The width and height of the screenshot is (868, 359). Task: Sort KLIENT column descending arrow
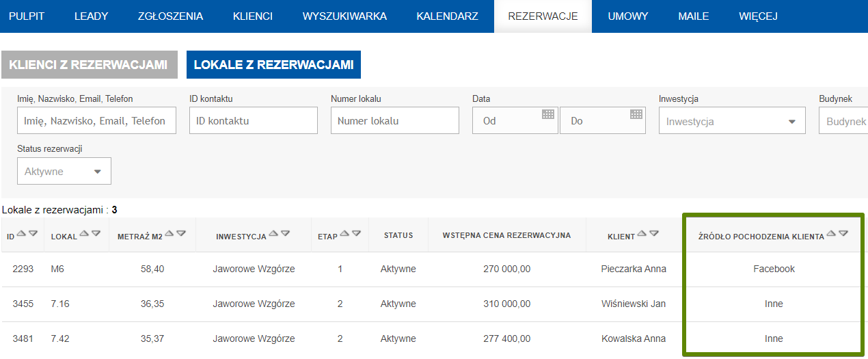coord(654,234)
